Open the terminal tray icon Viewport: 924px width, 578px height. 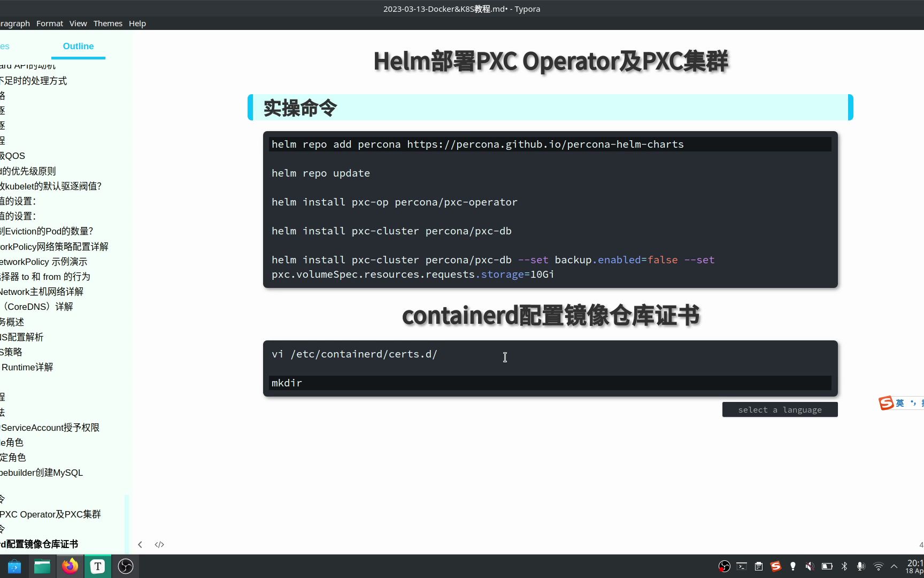[742, 566]
